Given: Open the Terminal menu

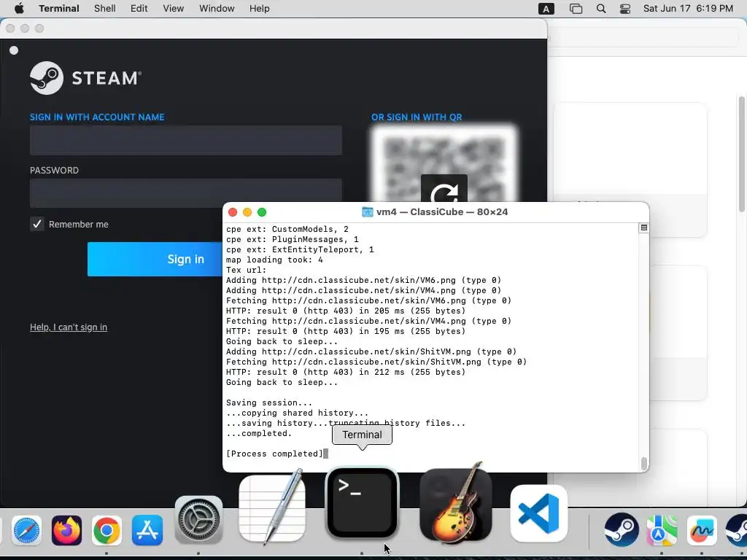Looking at the screenshot, I should pos(59,9).
